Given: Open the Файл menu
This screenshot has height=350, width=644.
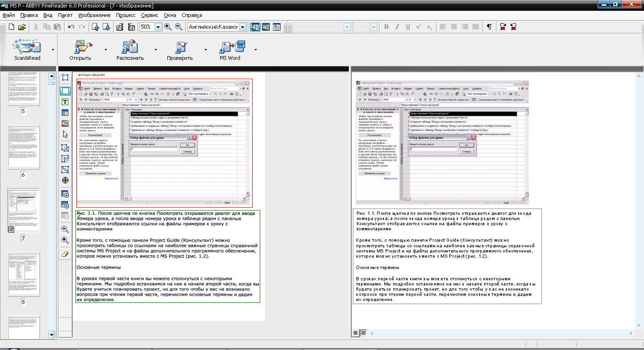Looking at the screenshot, I should [x=8, y=15].
